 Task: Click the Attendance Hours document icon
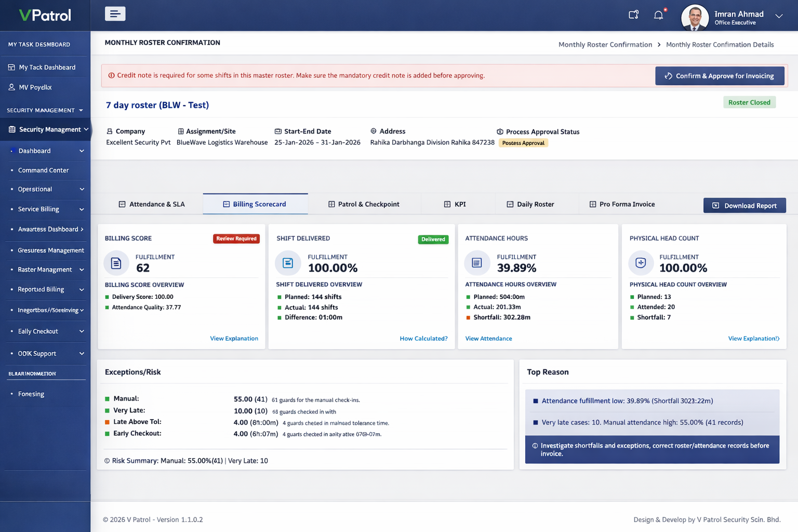(477, 263)
